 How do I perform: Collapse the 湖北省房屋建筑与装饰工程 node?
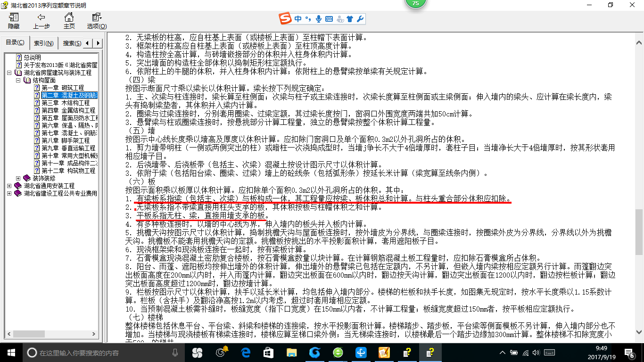pyautogui.click(x=9, y=73)
